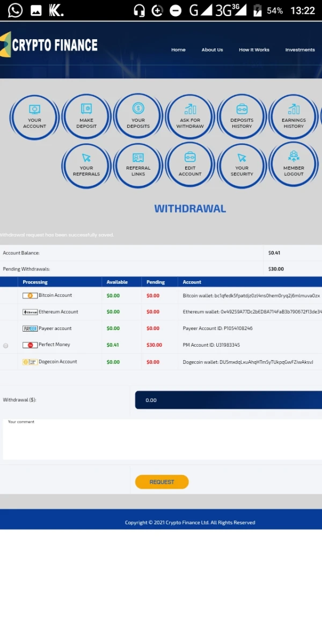Open Your Security icon
Viewport: 322px width, 644px height.
pos(241,165)
